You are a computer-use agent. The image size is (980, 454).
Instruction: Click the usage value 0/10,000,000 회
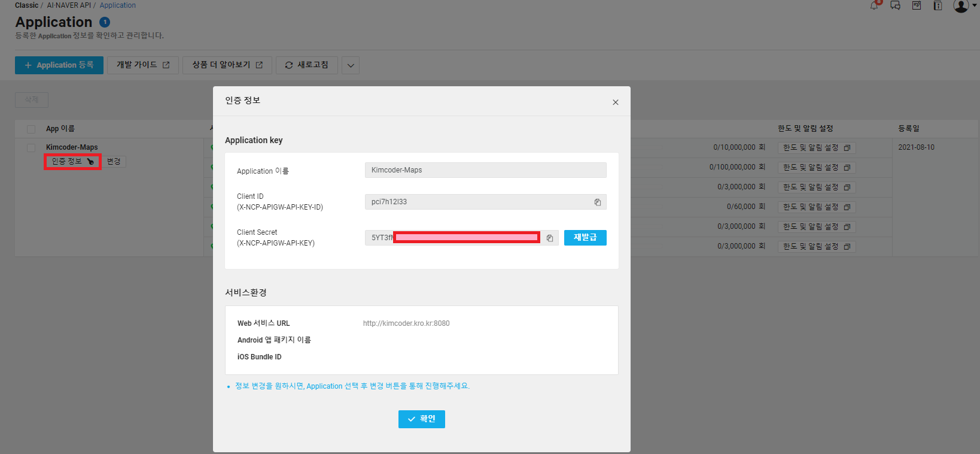pyautogui.click(x=739, y=147)
